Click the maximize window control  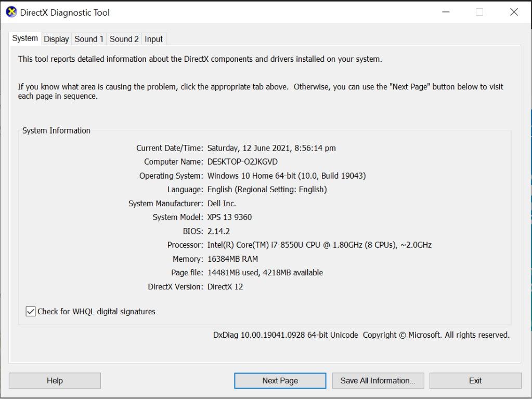[x=479, y=11]
